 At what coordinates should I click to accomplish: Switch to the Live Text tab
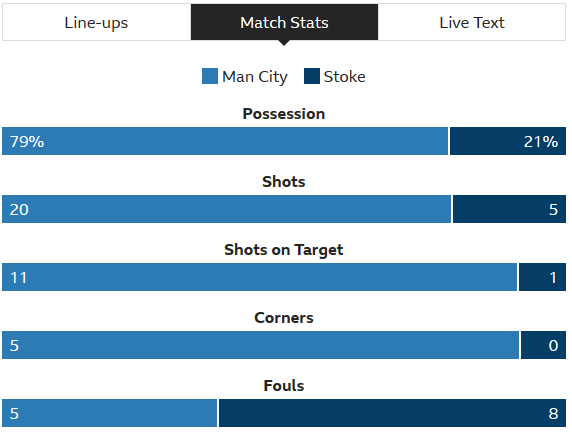pos(472,22)
